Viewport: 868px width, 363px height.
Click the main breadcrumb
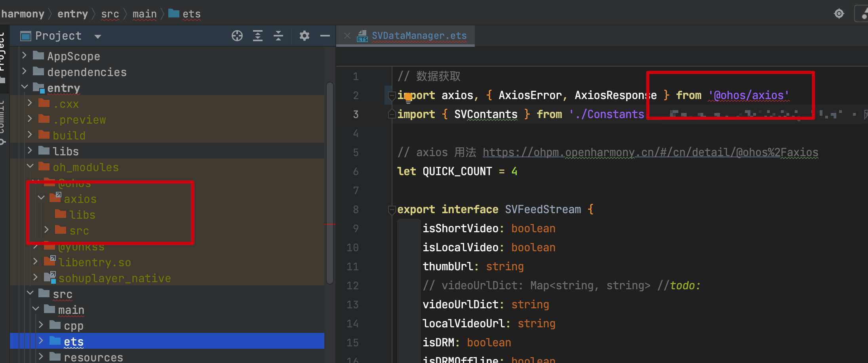[145, 14]
